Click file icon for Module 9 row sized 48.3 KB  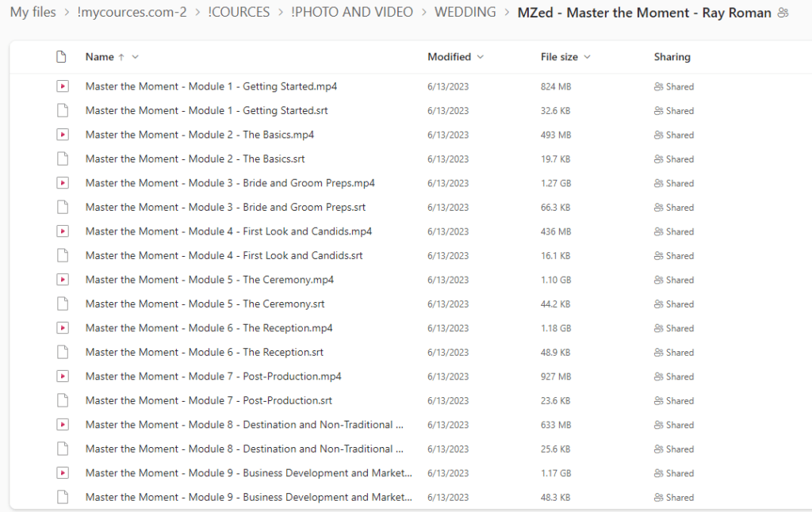(63, 497)
